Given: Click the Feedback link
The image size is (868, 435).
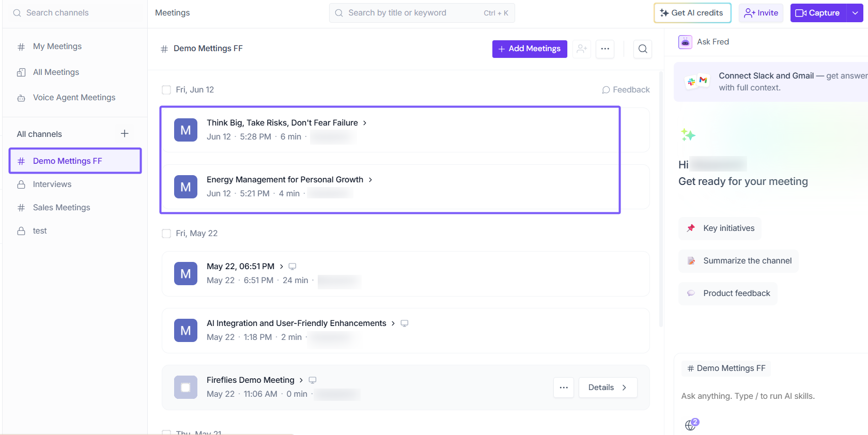Looking at the screenshot, I should click(x=626, y=90).
